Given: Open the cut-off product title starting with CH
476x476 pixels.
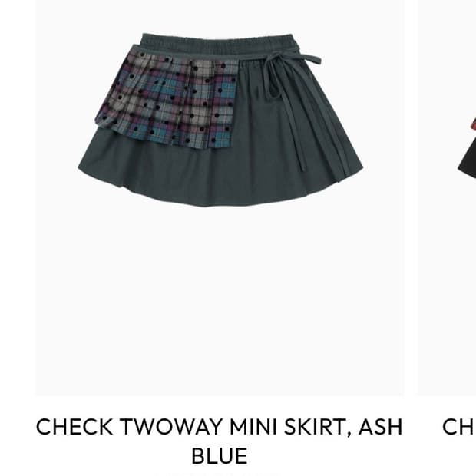Looking at the screenshot, I should [x=459, y=427].
